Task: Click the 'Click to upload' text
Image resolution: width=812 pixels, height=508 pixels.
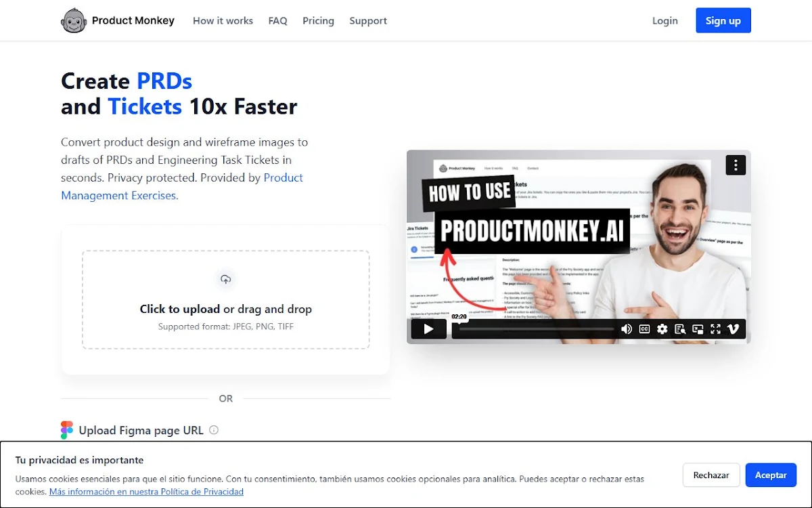Action: click(180, 309)
